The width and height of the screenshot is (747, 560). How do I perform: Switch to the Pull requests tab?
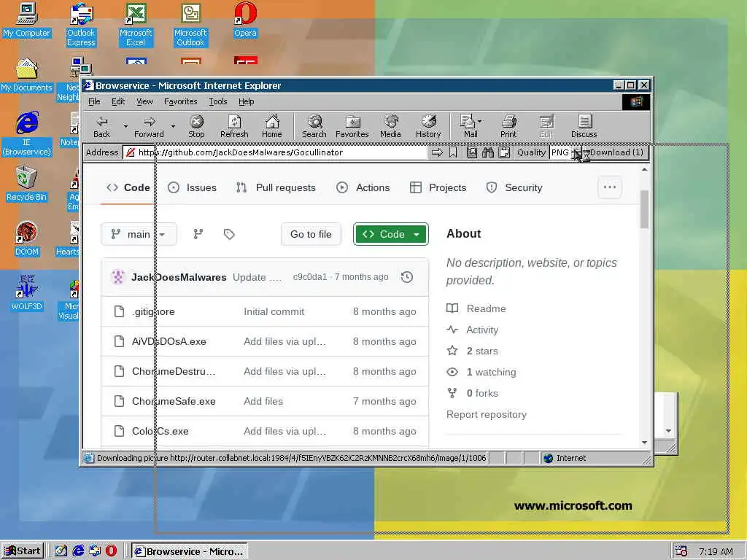[x=276, y=187]
